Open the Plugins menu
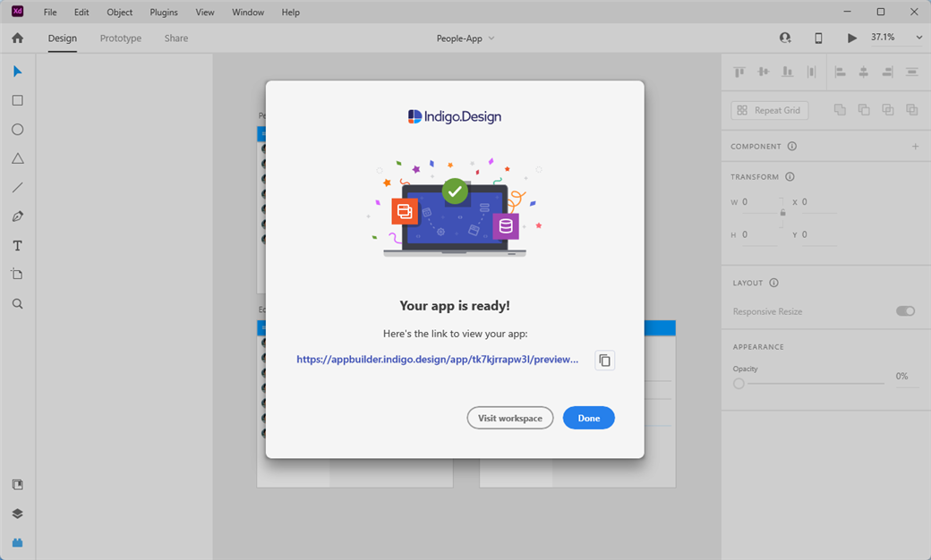This screenshot has width=931, height=560. pos(163,12)
